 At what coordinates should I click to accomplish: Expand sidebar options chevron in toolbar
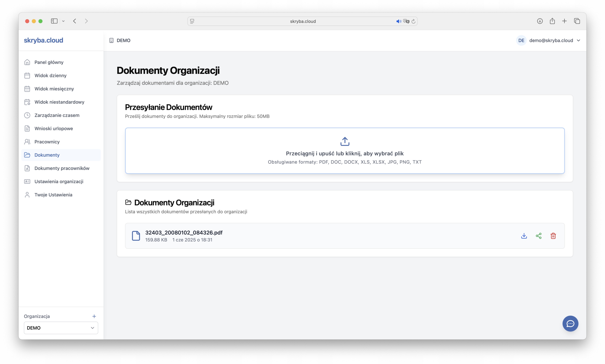tap(63, 21)
